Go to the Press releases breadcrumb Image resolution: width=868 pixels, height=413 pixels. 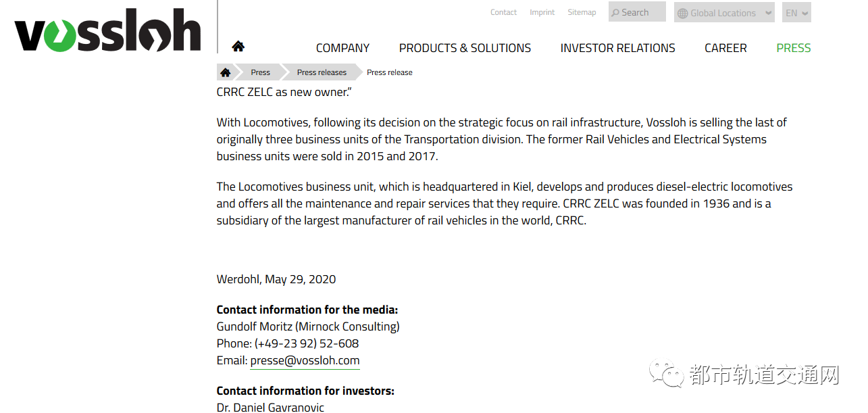322,72
